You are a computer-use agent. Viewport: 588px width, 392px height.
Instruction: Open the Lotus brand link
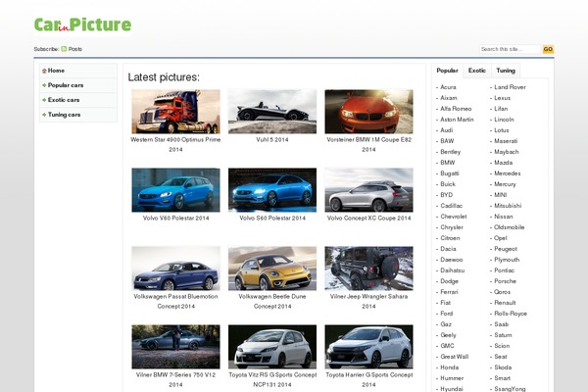pos(502,130)
